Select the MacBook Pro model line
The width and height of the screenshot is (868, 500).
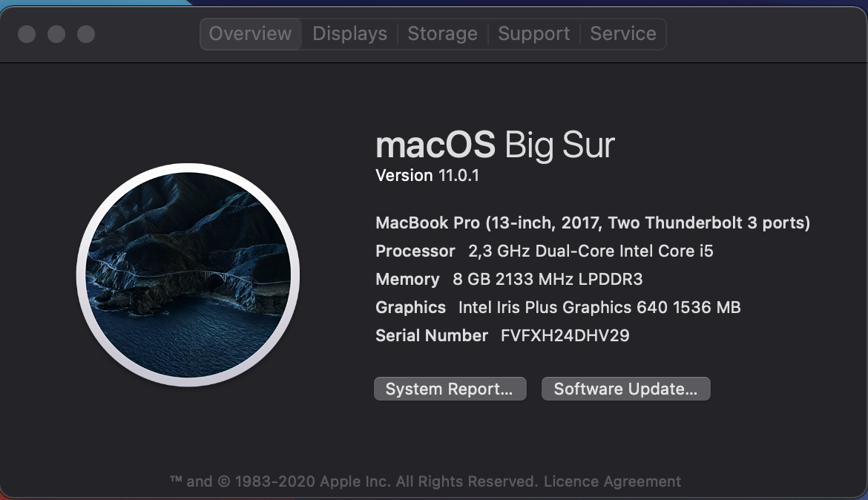592,223
